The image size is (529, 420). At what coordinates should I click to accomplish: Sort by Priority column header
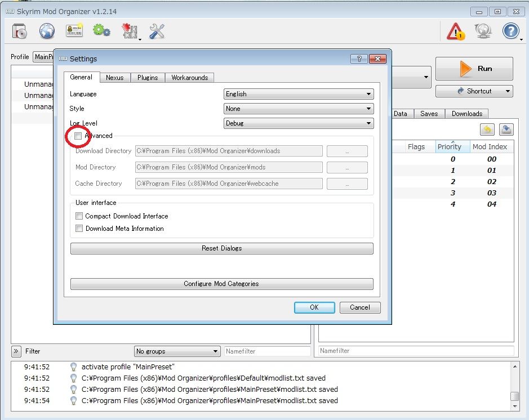(x=452, y=146)
